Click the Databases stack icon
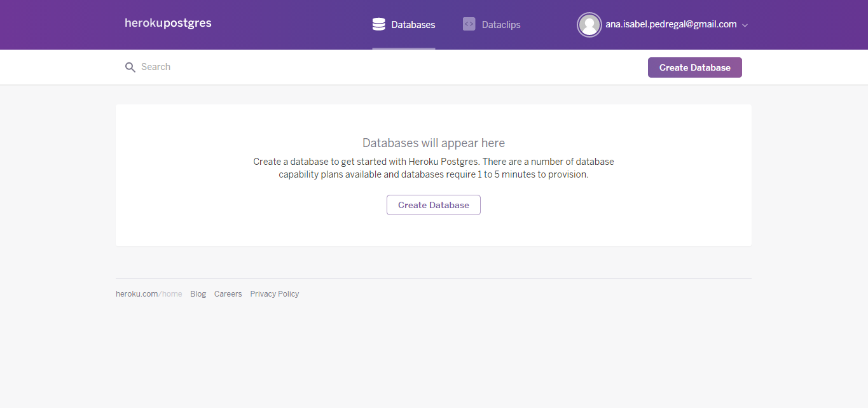Screen dimensions: 868x408 (379, 24)
